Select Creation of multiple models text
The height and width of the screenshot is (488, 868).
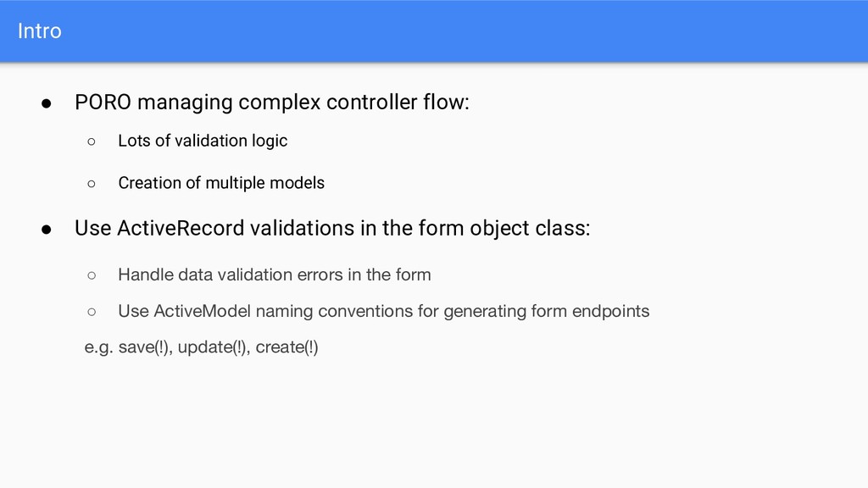pos(221,183)
